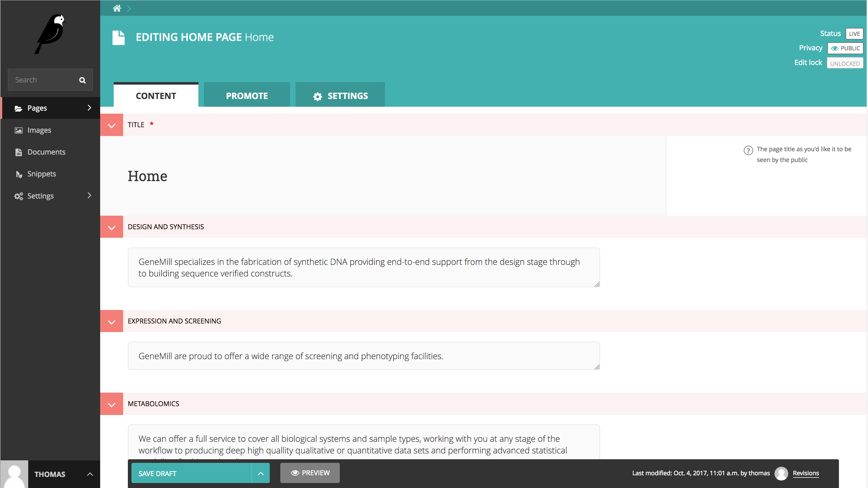Open Snippets from the sidebar icon

tap(18, 174)
